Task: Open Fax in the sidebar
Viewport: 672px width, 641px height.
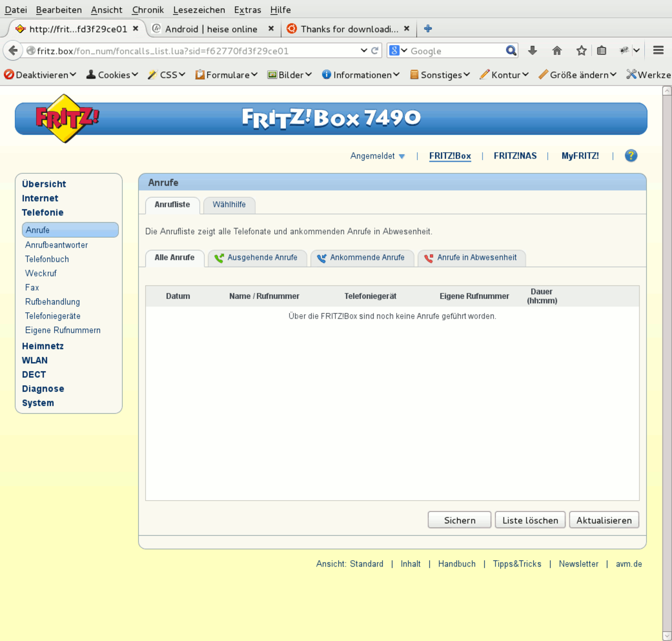Action: (x=32, y=288)
